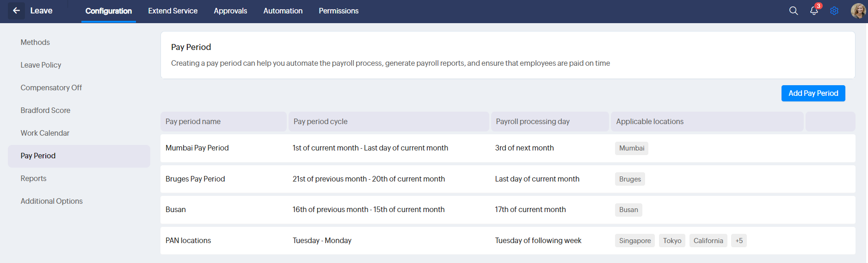Open the search icon
Screen dimensions: 868x263
[794, 11]
